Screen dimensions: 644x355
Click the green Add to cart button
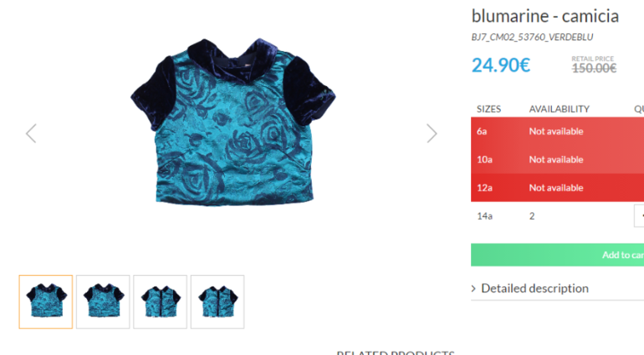click(557, 255)
